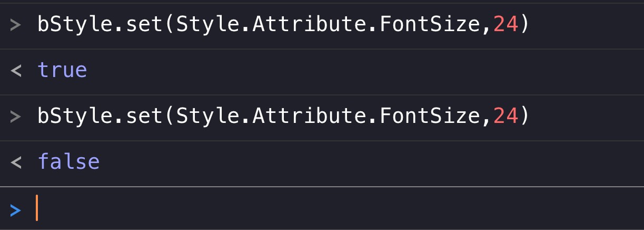The width and height of the screenshot is (644, 230).
Task: Click the input chevron beside the second bStyle.set command
Action: tap(15, 116)
